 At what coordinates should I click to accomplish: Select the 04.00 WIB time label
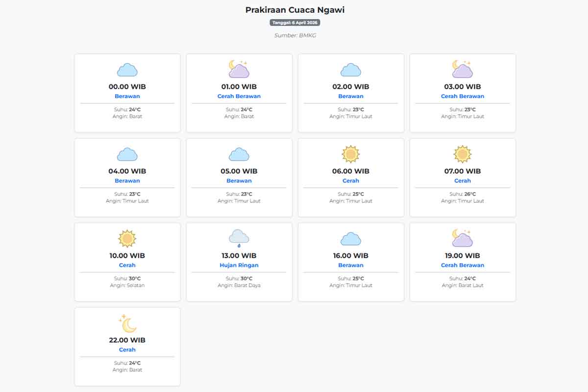tap(127, 171)
